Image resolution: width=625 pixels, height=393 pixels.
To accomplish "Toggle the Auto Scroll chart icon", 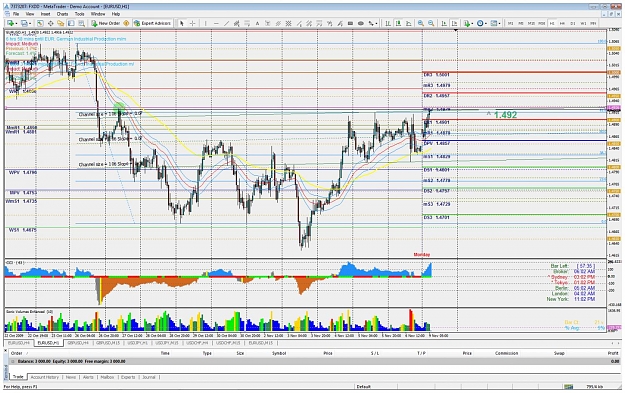I will click(444, 23).
